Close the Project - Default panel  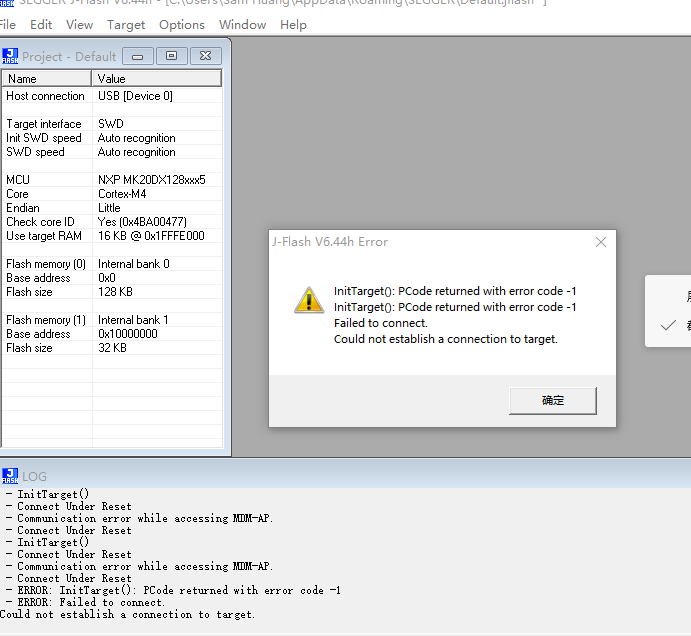coord(205,56)
